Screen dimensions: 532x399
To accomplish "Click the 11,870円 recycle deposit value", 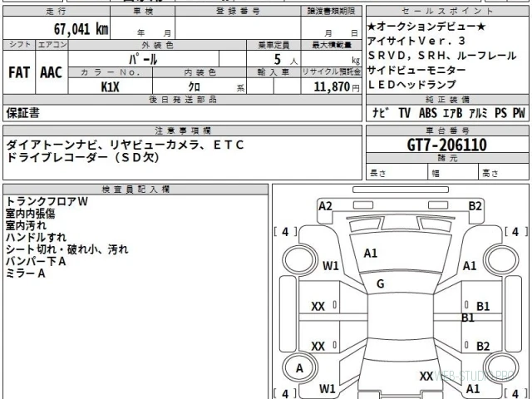I will 336,86.
